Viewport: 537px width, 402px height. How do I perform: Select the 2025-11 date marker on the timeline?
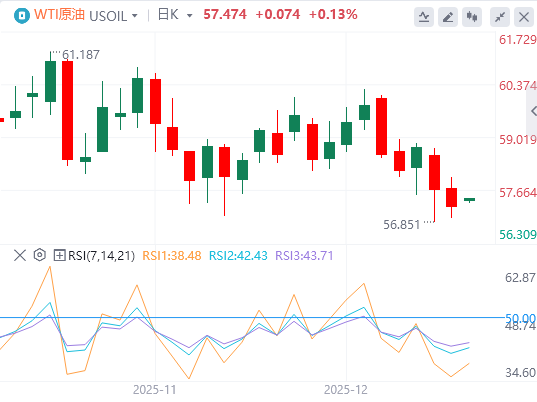(x=154, y=390)
